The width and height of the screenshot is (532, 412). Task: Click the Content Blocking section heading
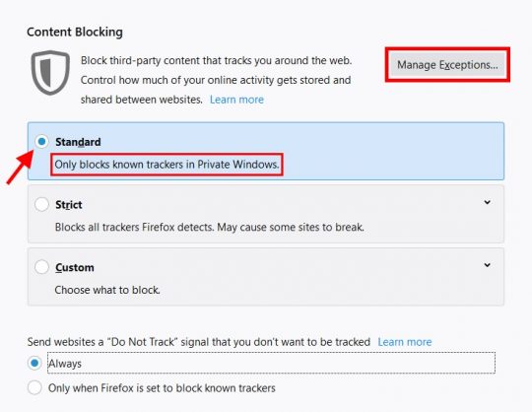pos(75,32)
